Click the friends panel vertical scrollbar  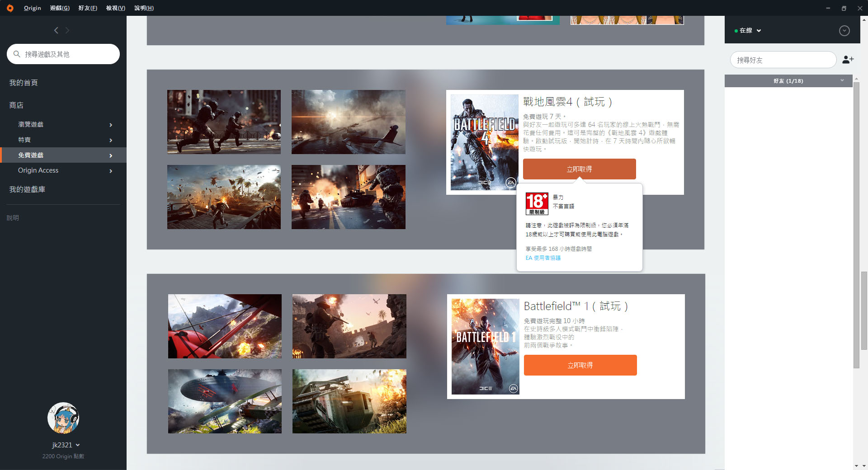[x=856, y=226]
